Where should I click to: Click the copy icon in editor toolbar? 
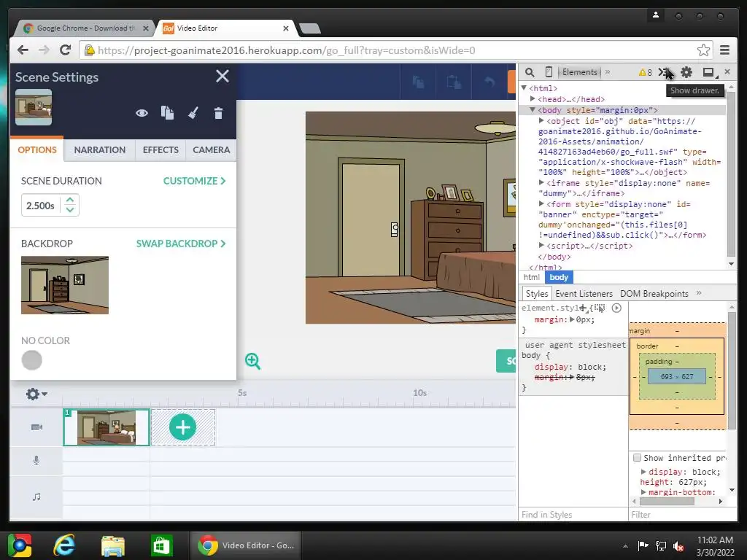[418, 82]
